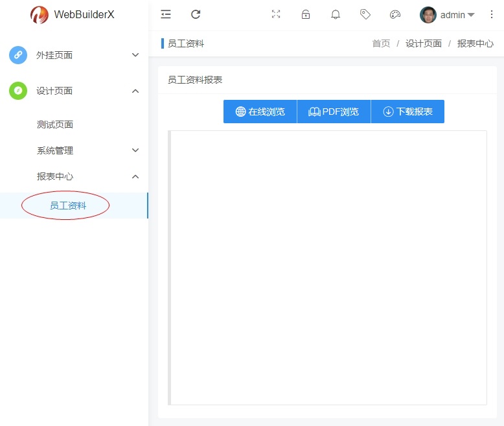Expand the 外挂页面 menu chevron
The height and width of the screenshot is (426, 504).
point(135,55)
